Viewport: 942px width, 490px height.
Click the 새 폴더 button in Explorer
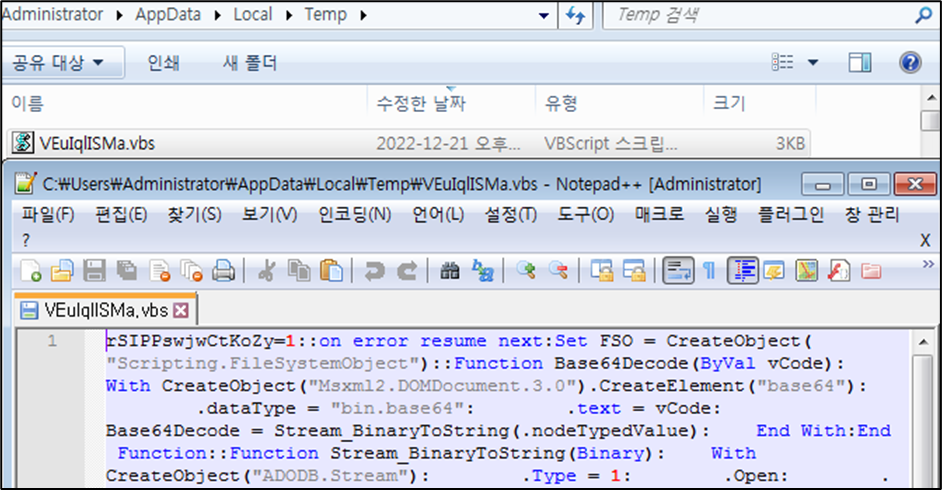point(250,62)
